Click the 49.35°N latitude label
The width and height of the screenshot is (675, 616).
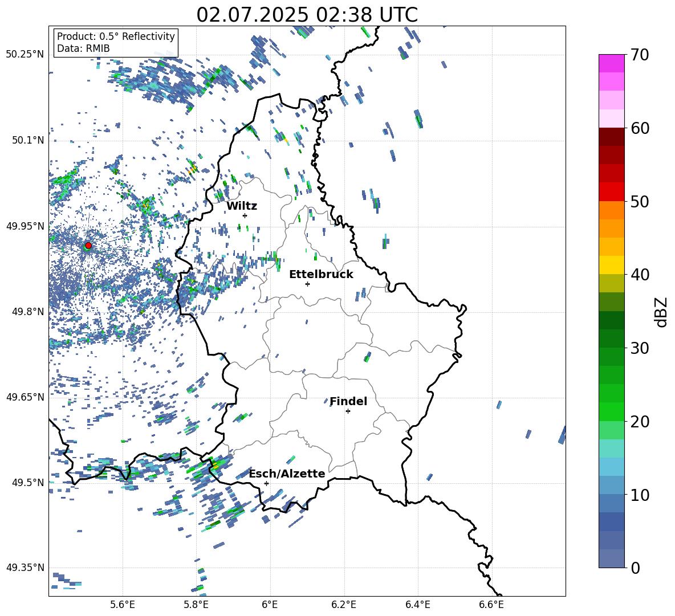25,568
